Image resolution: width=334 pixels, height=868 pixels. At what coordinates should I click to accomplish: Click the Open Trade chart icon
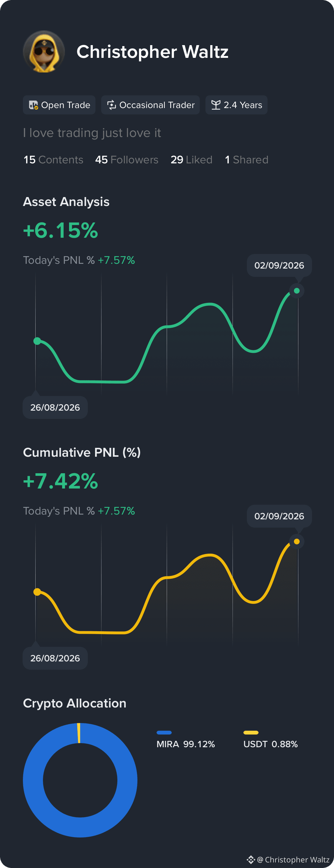pos(33,105)
